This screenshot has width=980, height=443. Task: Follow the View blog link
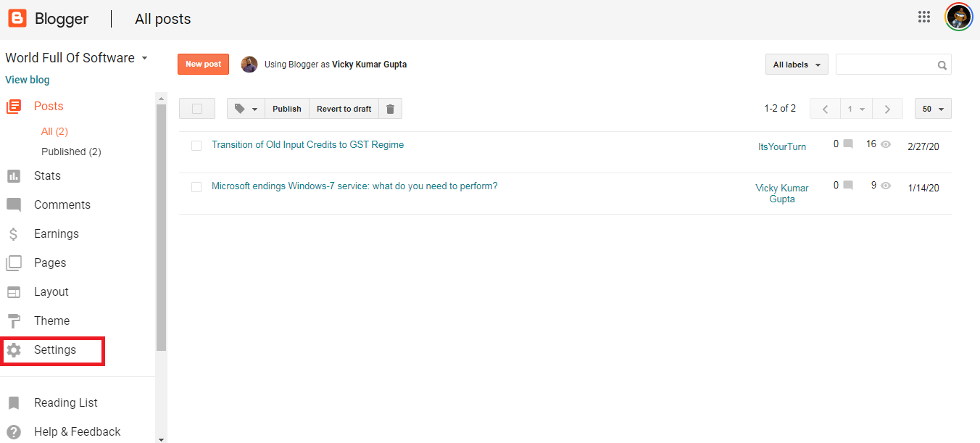tap(28, 80)
